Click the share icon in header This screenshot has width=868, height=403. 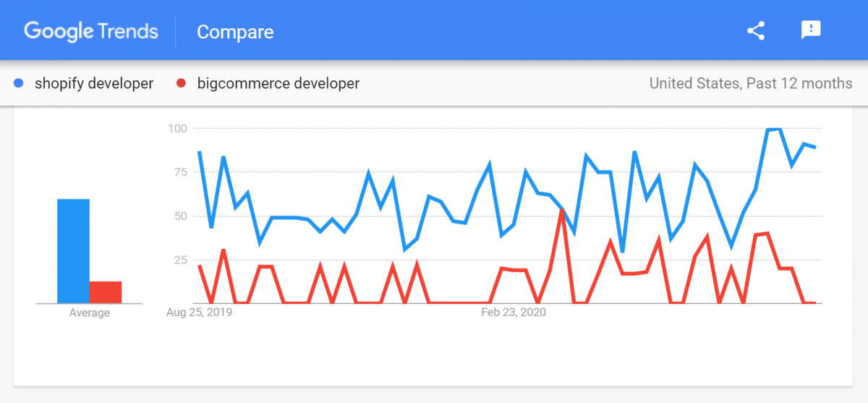[x=756, y=30]
